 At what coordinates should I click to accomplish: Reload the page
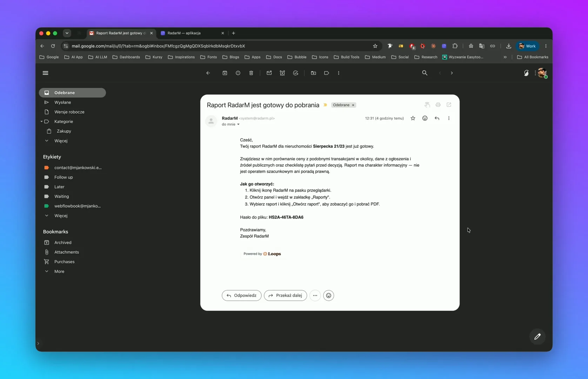[x=53, y=46]
